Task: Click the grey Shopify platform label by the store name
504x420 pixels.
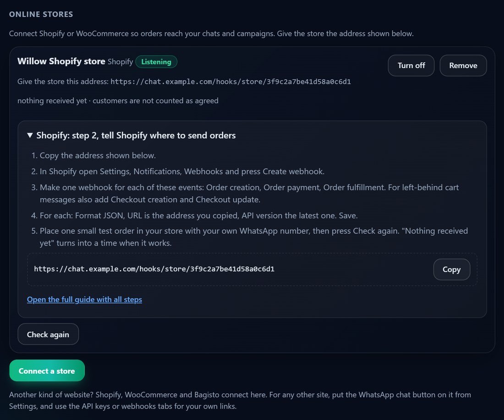Action: [x=120, y=62]
